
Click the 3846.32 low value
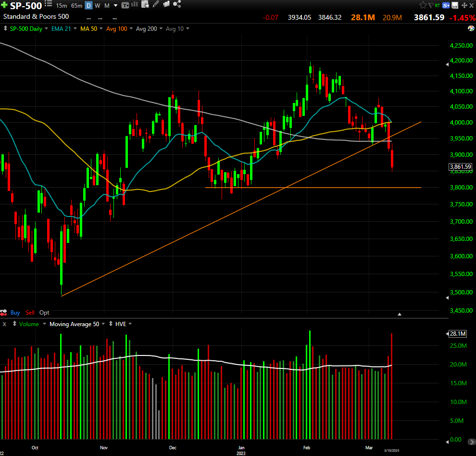[330, 18]
